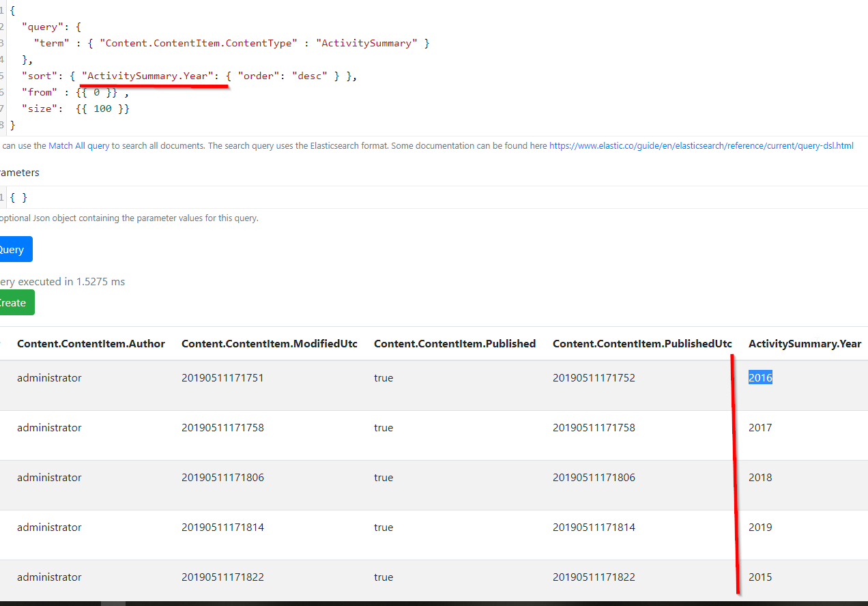
Task: Click the Content.ContentItem.Published column header
Action: click(454, 343)
